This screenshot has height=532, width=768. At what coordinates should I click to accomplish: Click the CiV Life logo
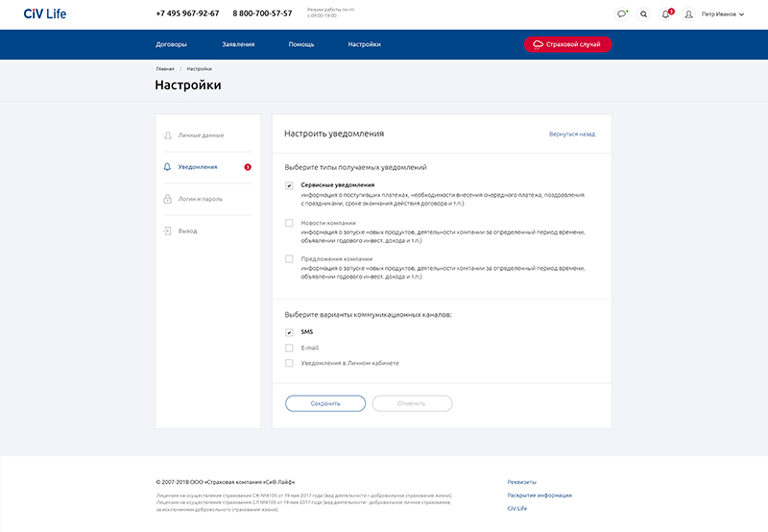click(x=45, y=13)
